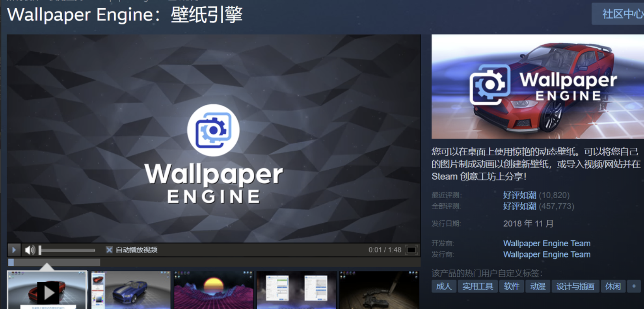The height and width of the screenshot is (309, 644).
Task: Click the plus button to add tags
Action: click(634, 287)
